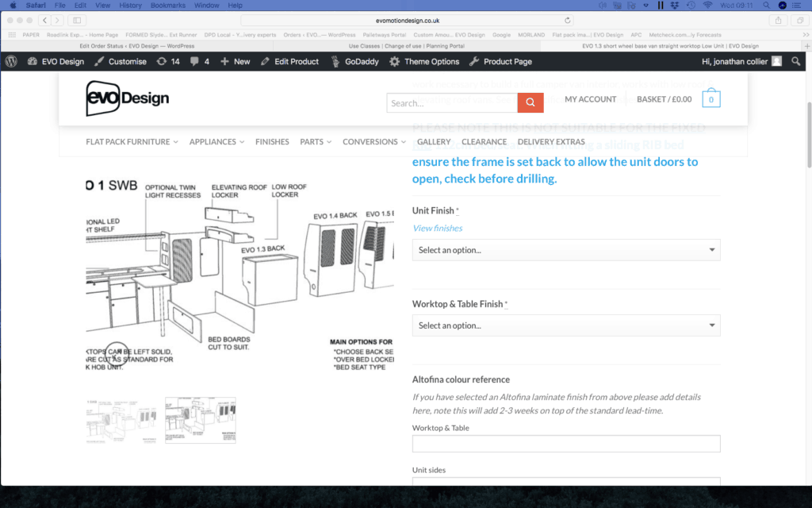Open DELIVERY EXTRAS navigation link
Screen dimensions: 812x508
tap(551, 141)
